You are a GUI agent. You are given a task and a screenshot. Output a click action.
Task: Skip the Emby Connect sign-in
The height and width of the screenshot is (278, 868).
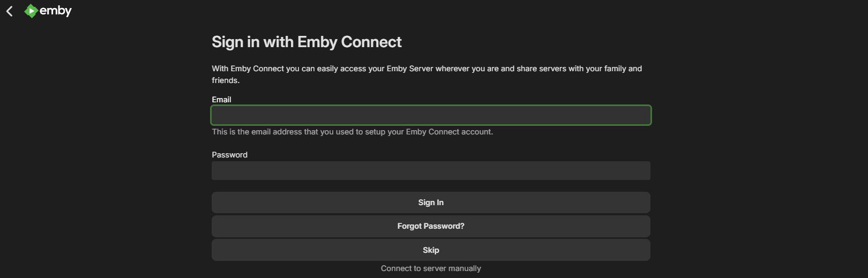(431, 250)
